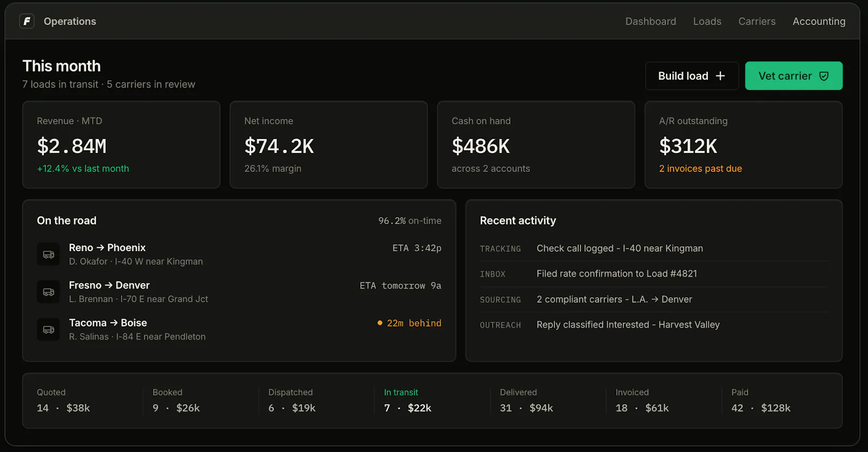The width and height of the screenshot is (868, 452).
Task: Open the 2 invoices past due link
Action: coord(700,169)
